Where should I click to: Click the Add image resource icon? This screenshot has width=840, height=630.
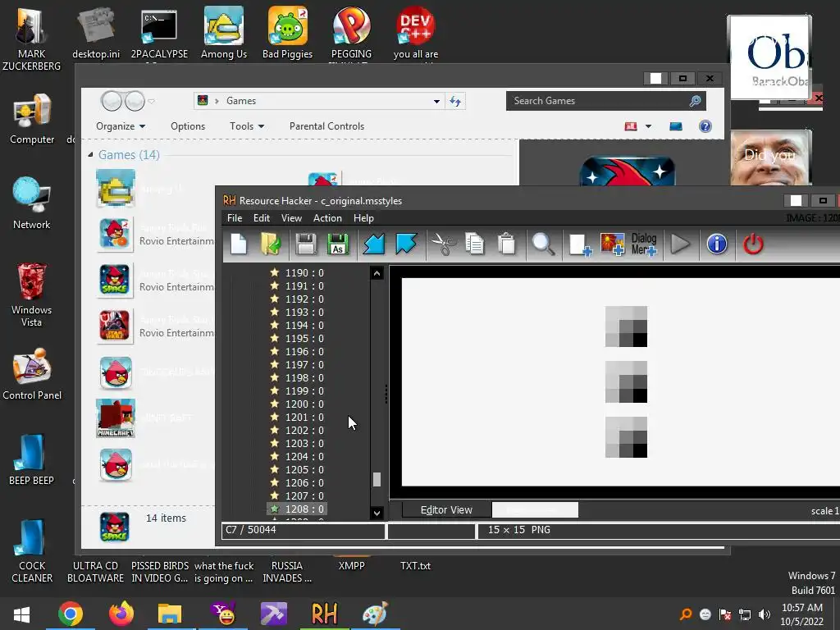[x=612, y=244]
